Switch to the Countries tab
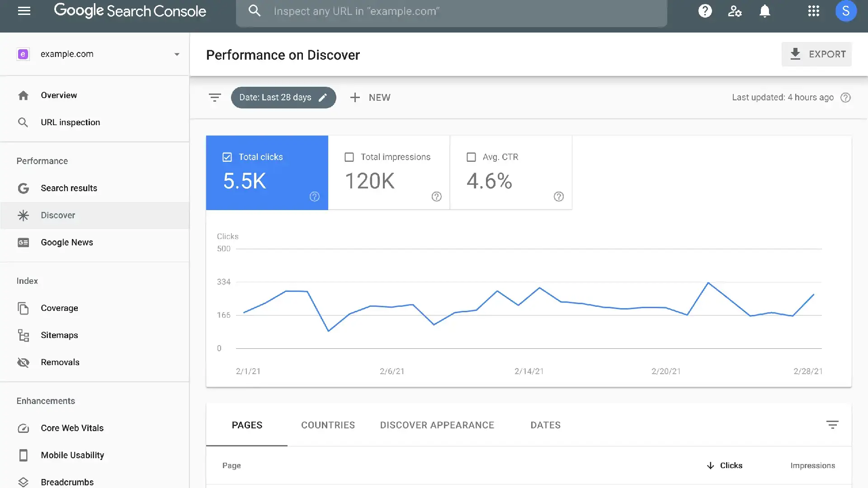 [328, 425]
